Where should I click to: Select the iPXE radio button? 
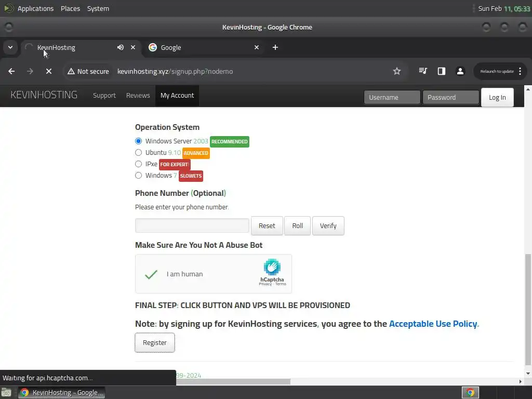coord(138,164)
